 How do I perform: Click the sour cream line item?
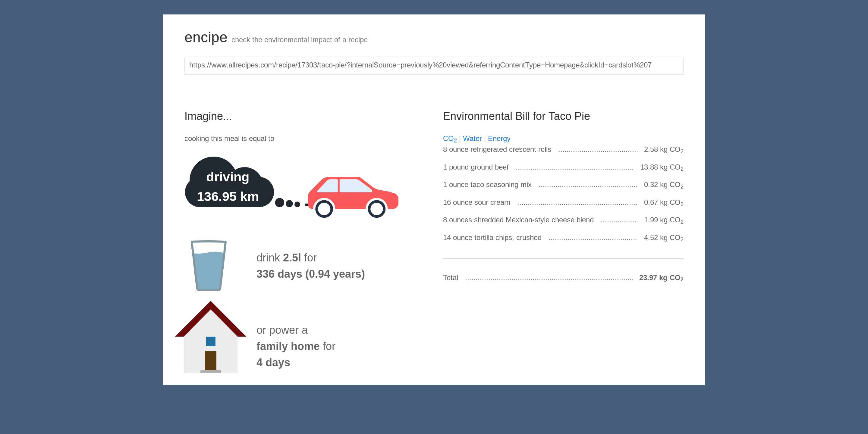476,203
